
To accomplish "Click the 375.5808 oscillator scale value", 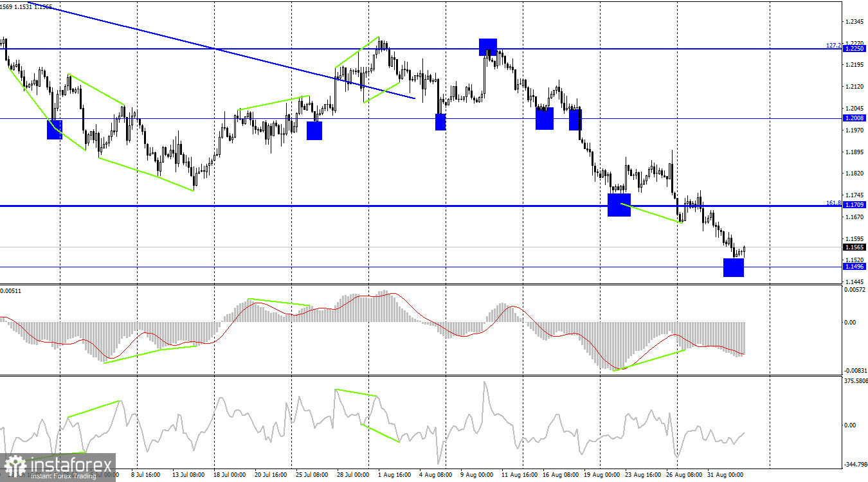I will click(x=855, y=380).
